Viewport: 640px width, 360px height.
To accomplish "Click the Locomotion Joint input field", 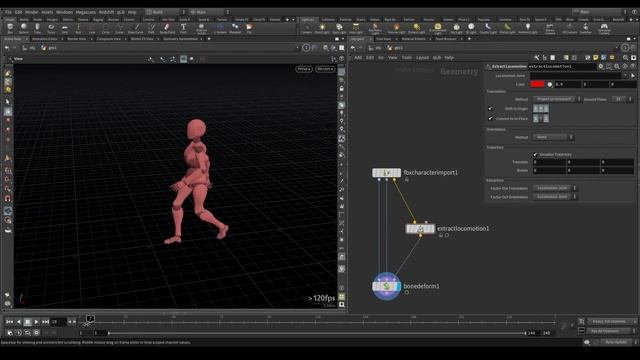I will click(x=576, y=76).
